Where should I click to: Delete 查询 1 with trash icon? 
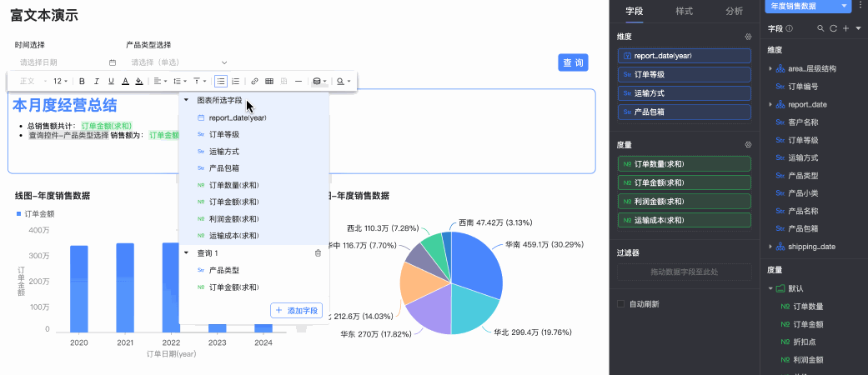[x=318, y=252]
